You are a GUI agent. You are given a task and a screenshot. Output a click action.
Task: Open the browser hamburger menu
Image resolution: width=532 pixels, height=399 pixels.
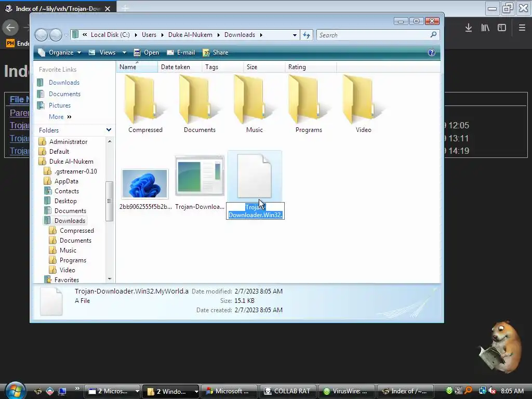coord(522,28)
